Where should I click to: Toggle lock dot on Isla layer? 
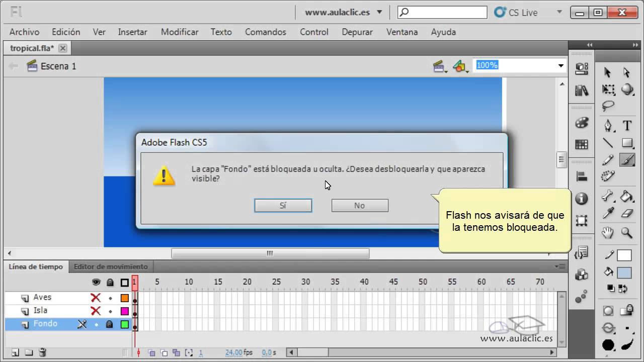[x=110, y=311]
